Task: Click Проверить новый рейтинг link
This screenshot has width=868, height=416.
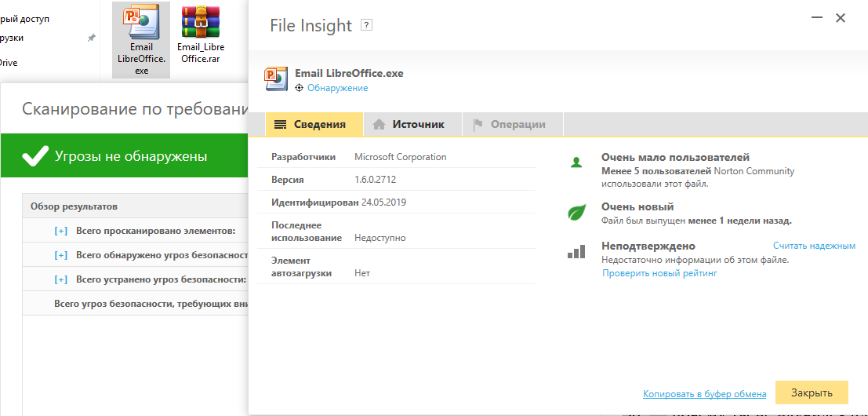Action: pos(660,273)
